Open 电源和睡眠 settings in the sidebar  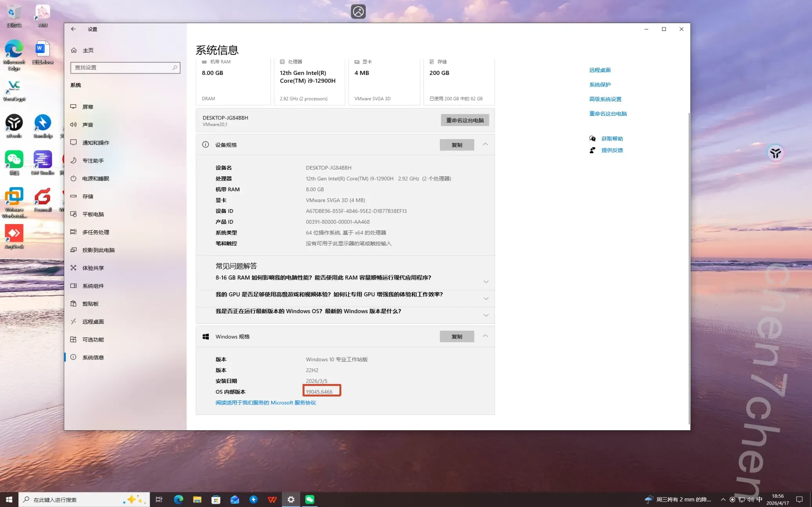click(x=95, y=178)
